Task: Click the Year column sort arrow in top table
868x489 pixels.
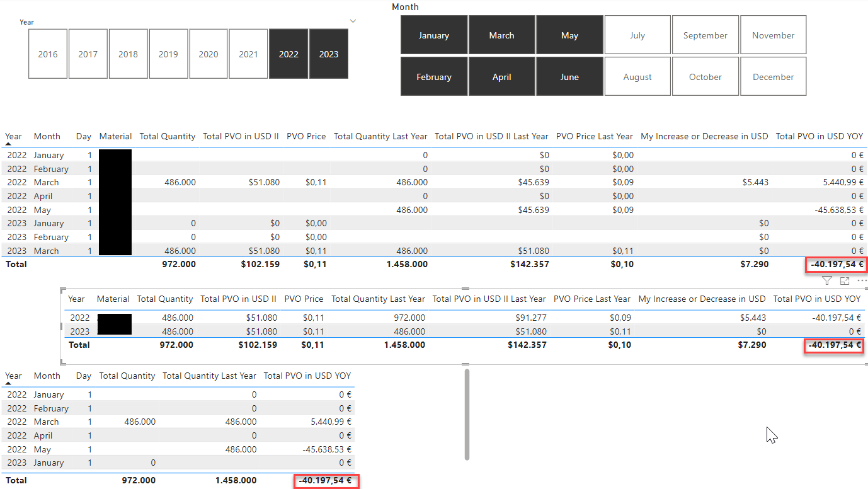Action: coord(9,144)
